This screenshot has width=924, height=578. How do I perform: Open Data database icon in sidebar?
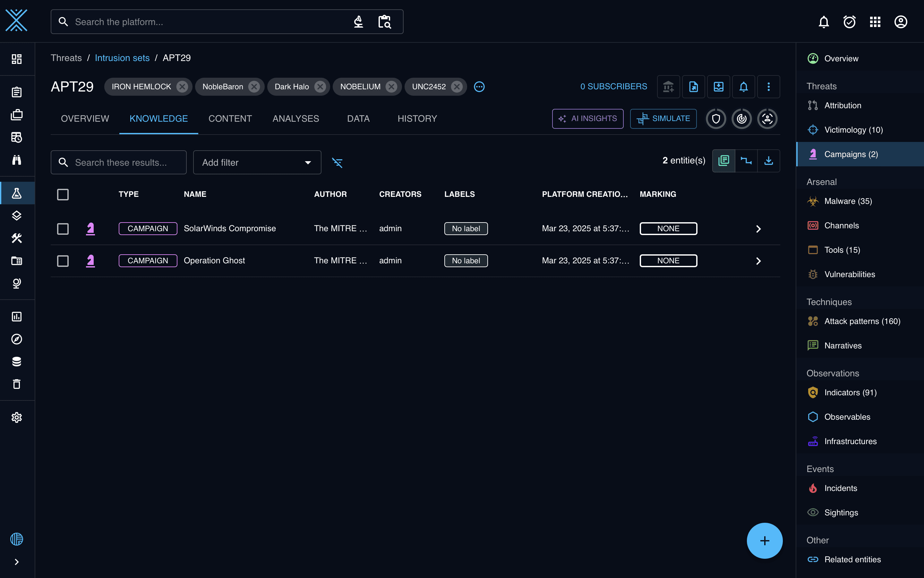16,362
